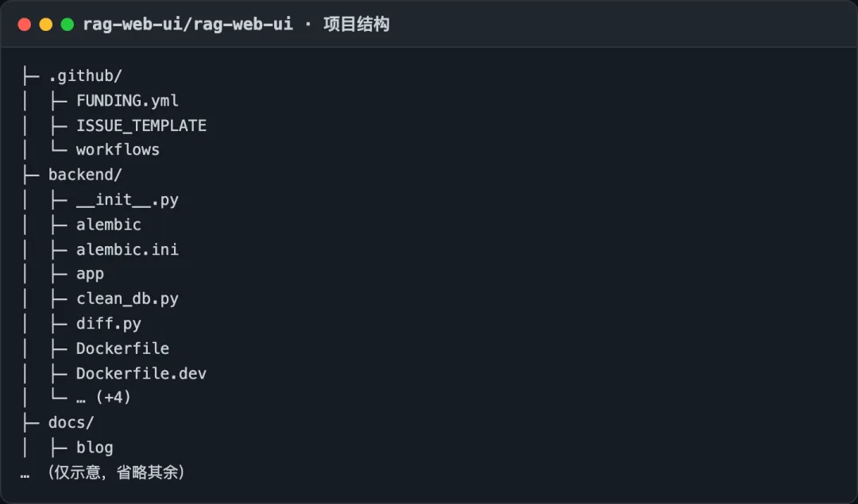The height and width of the screenshot is (504, 858).
Task: Expand the … (+4) hidden items
Action: 103,398
